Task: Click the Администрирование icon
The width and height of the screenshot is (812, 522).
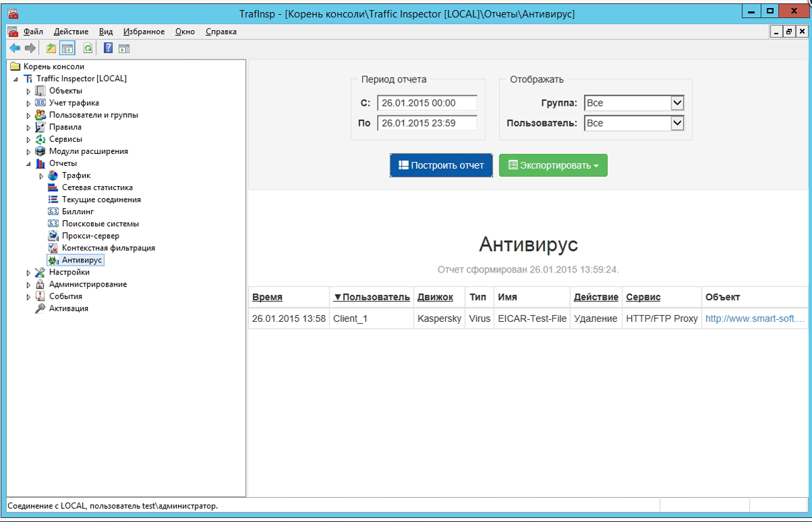Action: click(x=40, y=284)
